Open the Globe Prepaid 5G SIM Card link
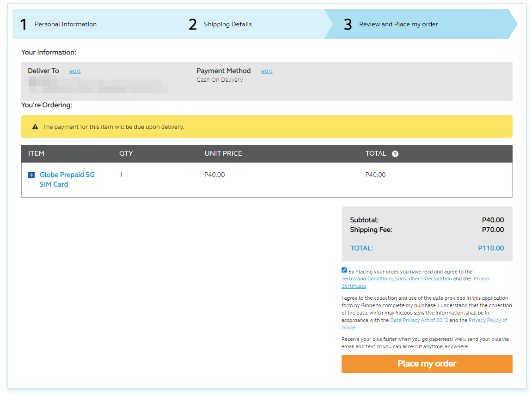The width and height of the screenshot is (532, 394). pyautogui.click(x=67, y=179)
